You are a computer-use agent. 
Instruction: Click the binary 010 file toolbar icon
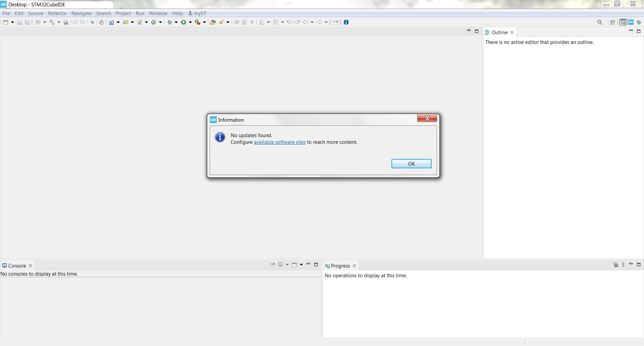pos(66,22)
